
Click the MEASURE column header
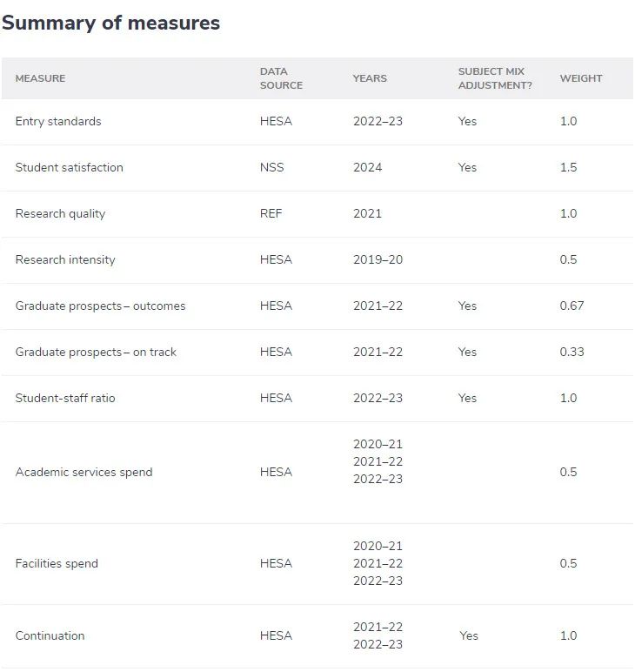tap(40, 78)
